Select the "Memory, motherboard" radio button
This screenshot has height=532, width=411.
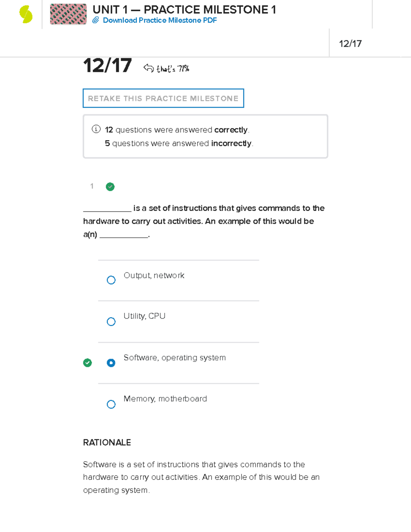pos(111,404)
